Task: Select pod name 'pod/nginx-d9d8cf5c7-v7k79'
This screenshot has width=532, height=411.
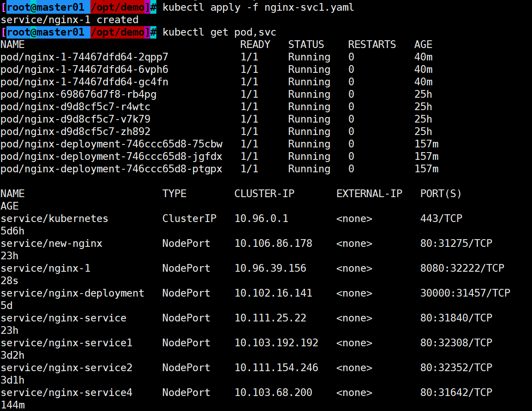Action: tap(75, 119)
